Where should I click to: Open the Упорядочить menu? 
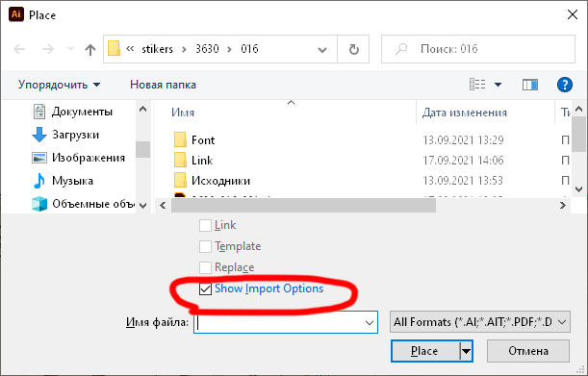click(x=60, y=85)
